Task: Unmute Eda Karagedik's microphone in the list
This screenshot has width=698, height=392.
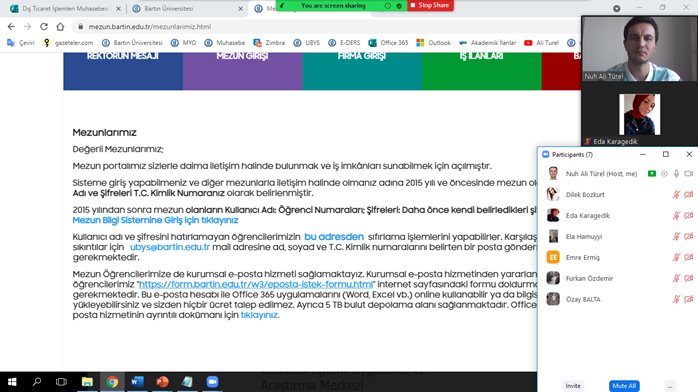Action: coord(676,215)
